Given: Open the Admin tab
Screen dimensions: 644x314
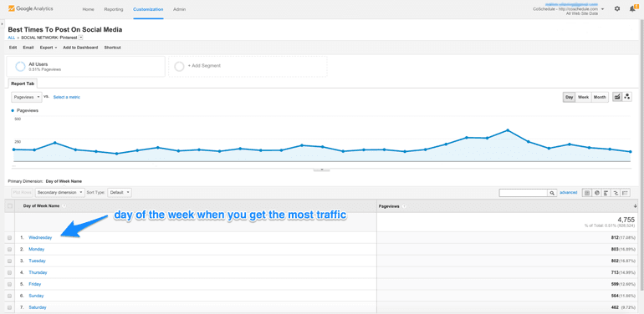Looking at the screenshot, I should tap(179, 9).
